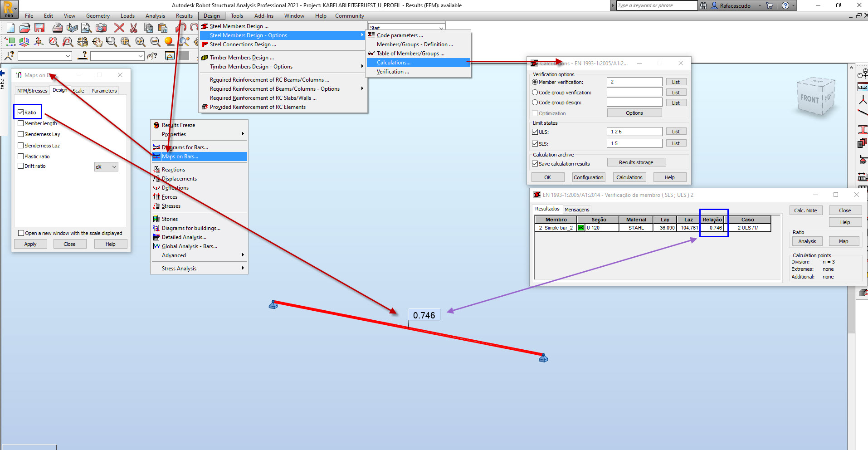Enable the Member length checkbox
868x450 pixels.
tap(20, 123)
